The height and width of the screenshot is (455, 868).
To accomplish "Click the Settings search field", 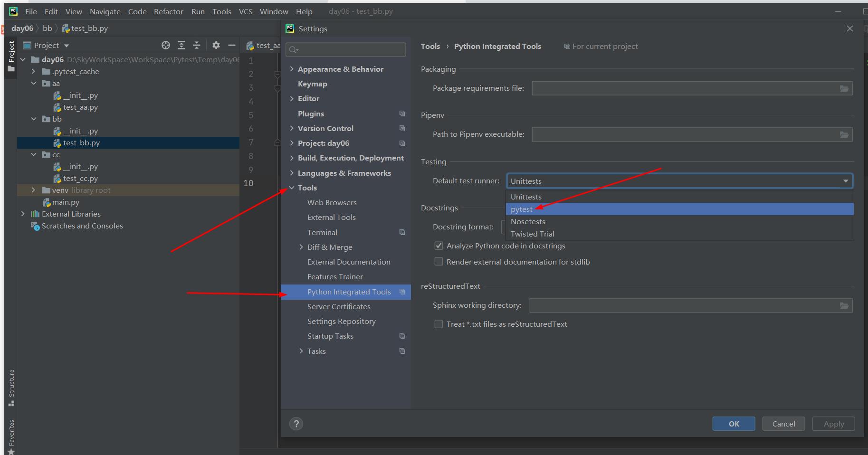I will point(346,49).
